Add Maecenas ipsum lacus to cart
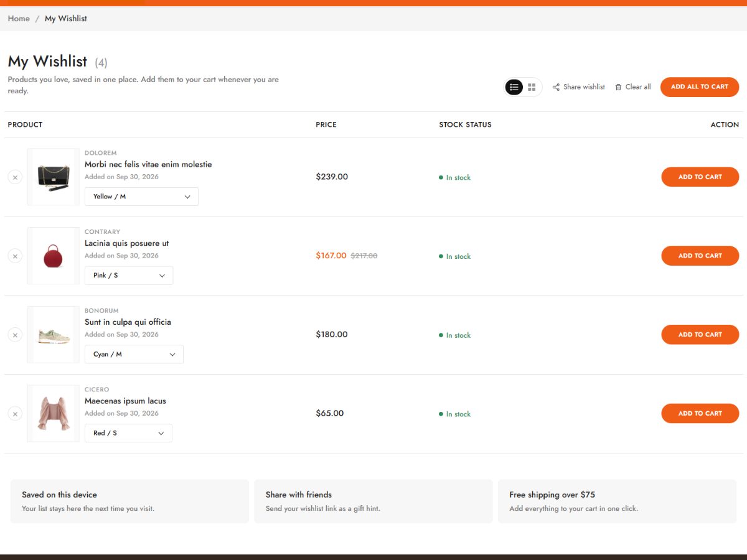 click(x=700, y=413)
